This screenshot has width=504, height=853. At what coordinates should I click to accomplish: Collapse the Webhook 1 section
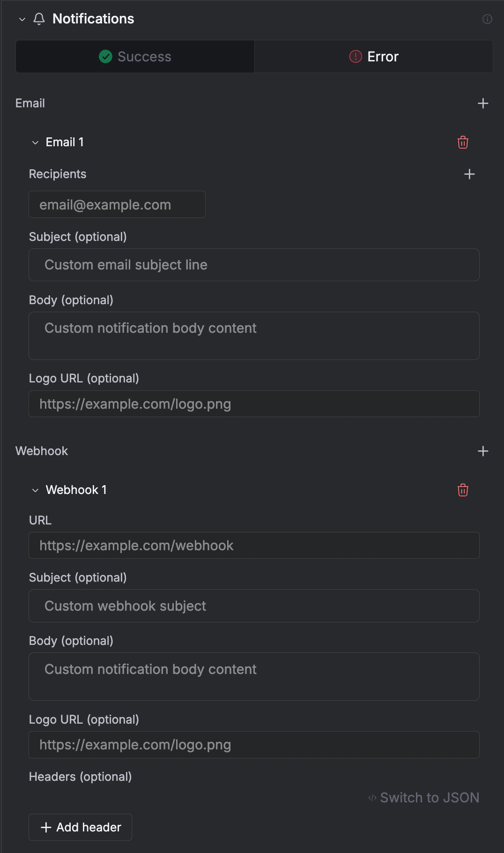click(x=34, y=490)
